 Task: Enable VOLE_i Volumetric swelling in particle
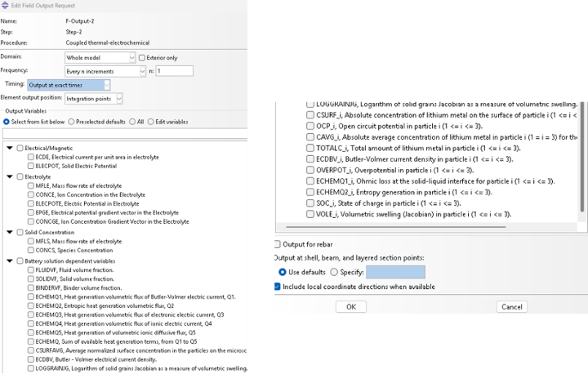[310, 214]
